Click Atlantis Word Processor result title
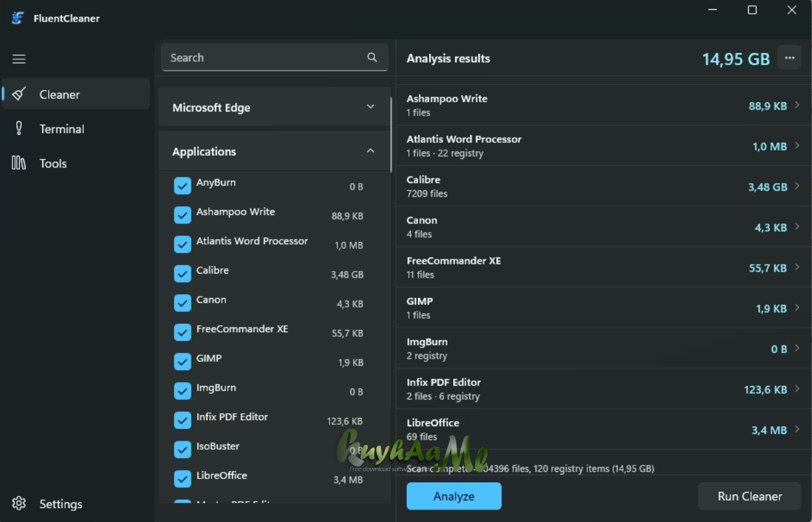 [x=464, y=139]
